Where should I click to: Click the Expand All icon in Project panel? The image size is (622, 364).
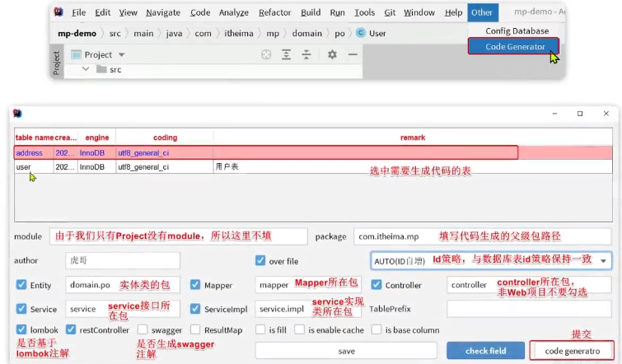click(287, 54)
